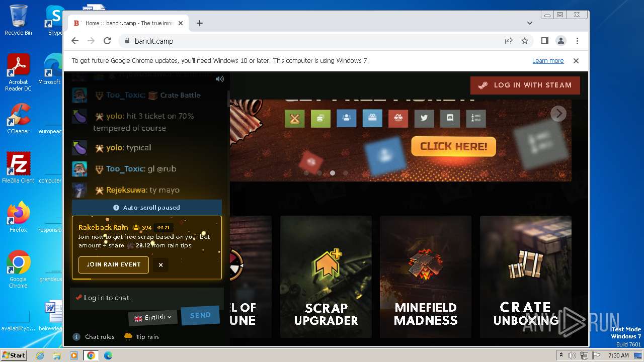
Task: Open Crate Unboxing game card
Action: coord(525,277)
